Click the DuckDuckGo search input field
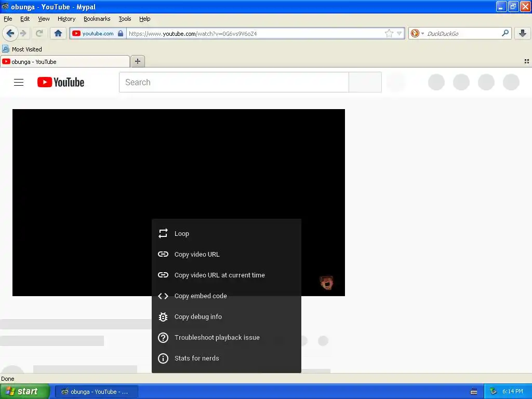 pos(463,33)
